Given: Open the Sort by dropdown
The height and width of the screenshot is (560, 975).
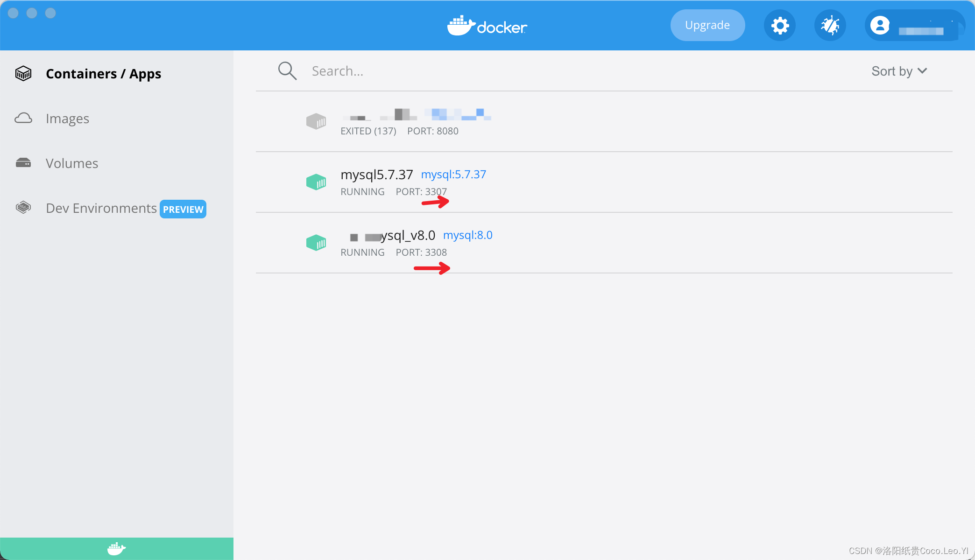Looking at the screenshot, I should click(x=899, y=71).
